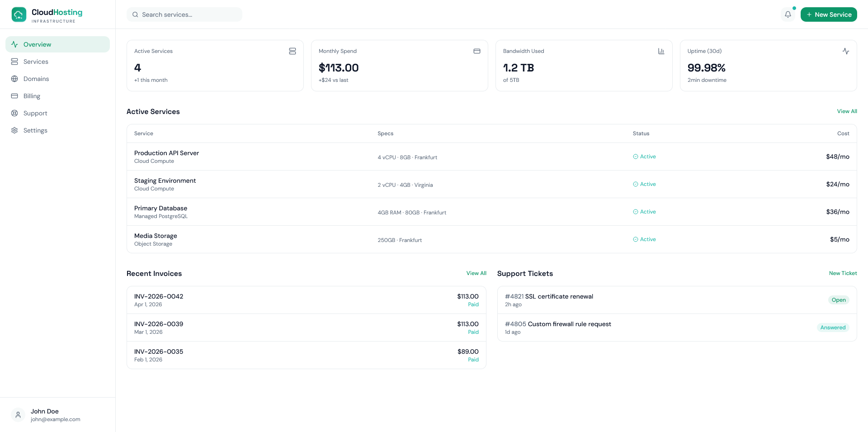Open Settings from the sidebar
This screenshot has width=868, height=432.
(35, 130)
